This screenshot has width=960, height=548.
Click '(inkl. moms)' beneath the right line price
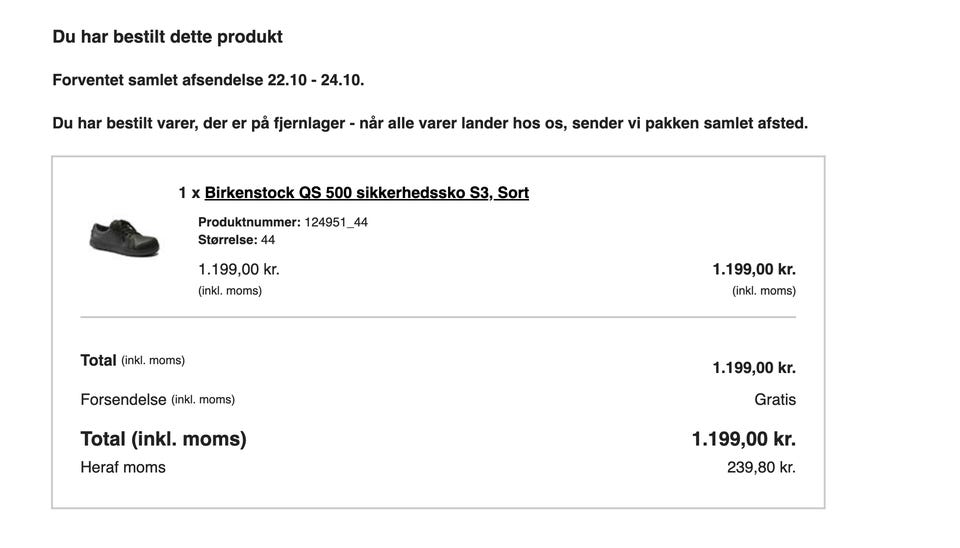tap(764, 291)
